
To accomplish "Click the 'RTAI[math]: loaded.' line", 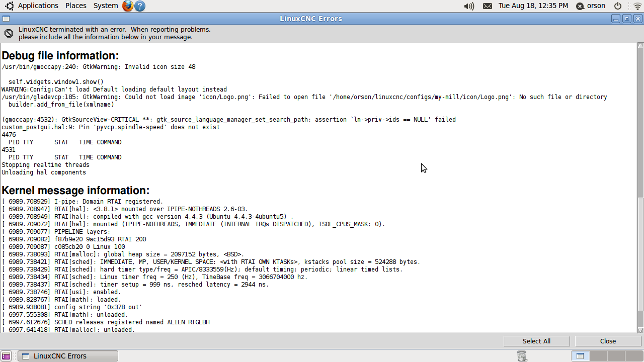I will [x=61, y=300].
